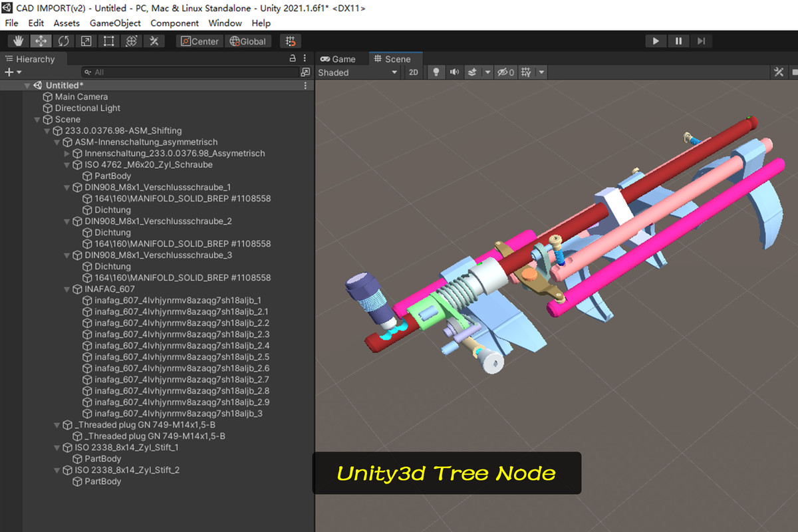The image size is (798, 532).
Task: Click the scene view tools wrench icon
Action: coord(778,72)
